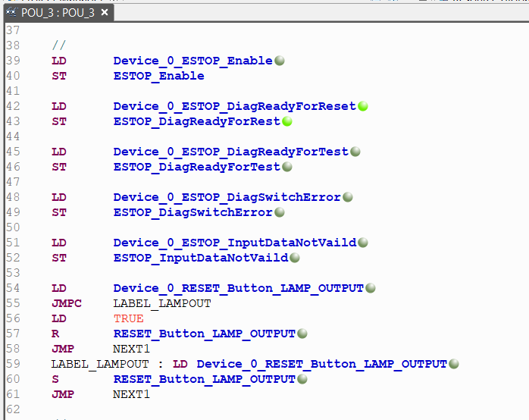Click variable Device_0_ESTOP_InputDataNotVaild
Screen dimensions: 529x420
tap(235, 243)
